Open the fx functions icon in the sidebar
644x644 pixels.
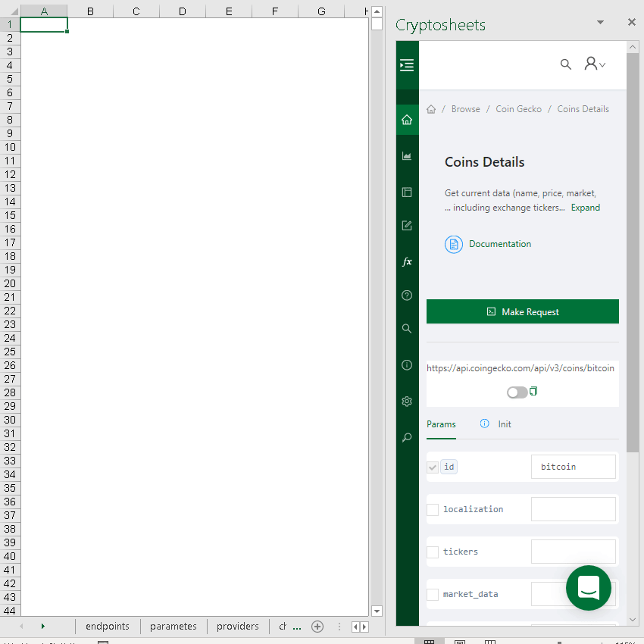[407, 261]
